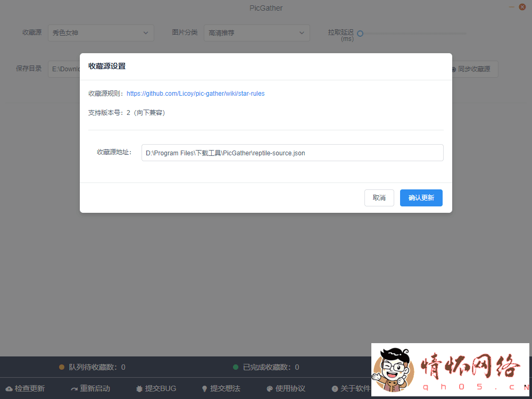Click the 拉取延迟 slider handle
532x399 pixels.
point(360,34)
